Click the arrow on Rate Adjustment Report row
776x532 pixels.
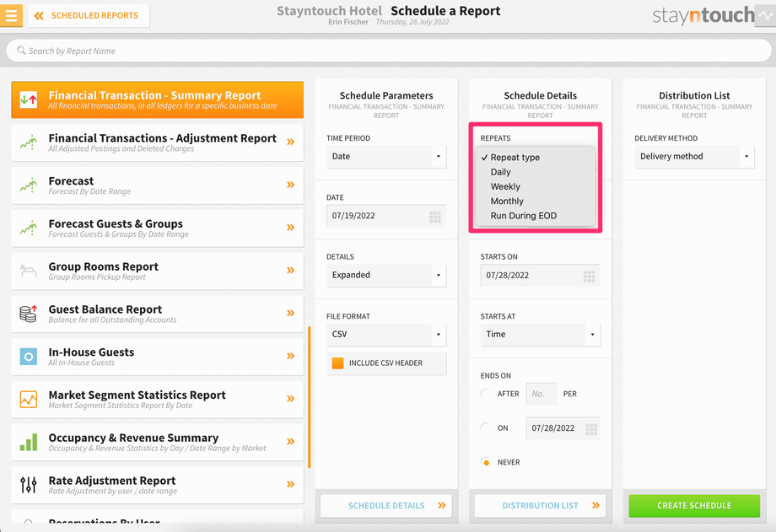pos(290,484)
